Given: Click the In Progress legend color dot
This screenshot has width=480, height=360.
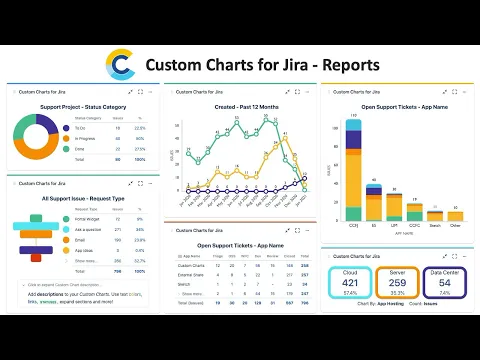Looking at the screenshot, I should point(66,138).
